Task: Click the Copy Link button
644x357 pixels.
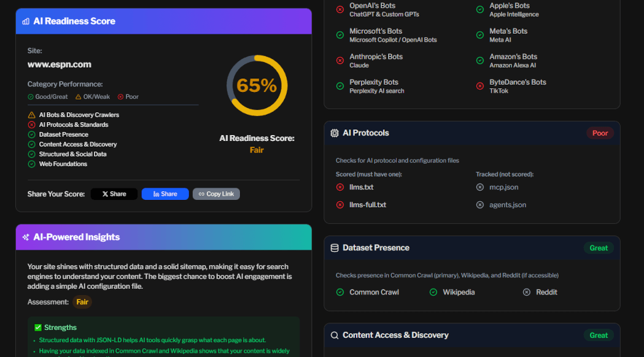Action: [216, 194]
